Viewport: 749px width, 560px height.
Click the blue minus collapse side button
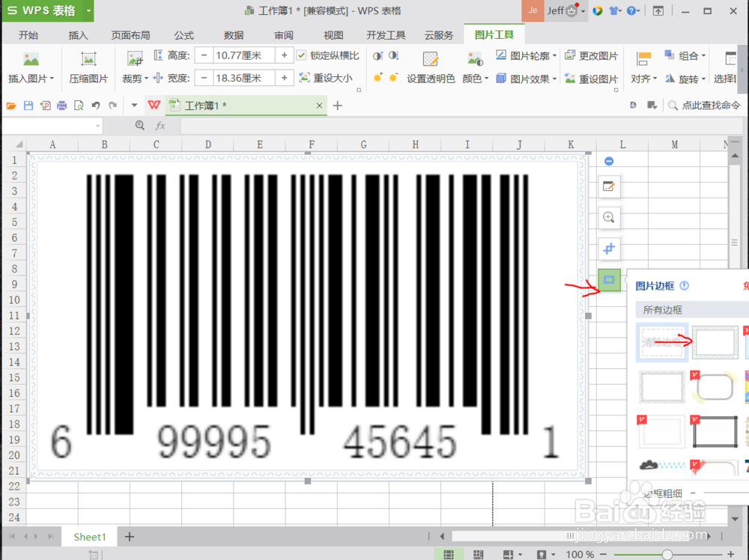tap(609, 162)
